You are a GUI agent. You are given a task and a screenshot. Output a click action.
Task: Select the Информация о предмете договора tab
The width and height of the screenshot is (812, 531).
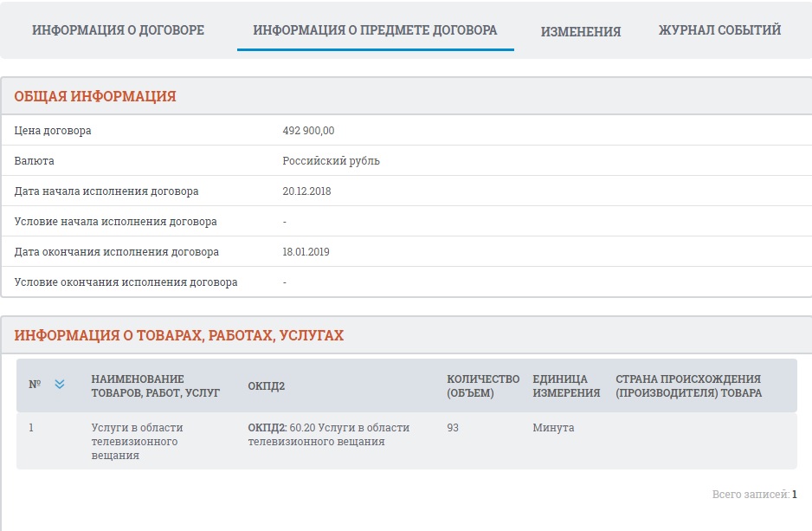click(375, 30)
